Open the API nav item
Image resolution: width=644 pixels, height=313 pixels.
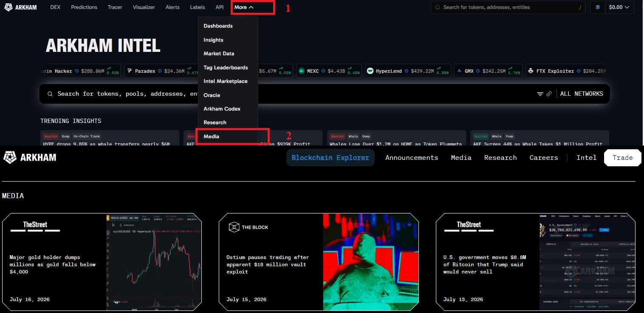pos(220,7)
